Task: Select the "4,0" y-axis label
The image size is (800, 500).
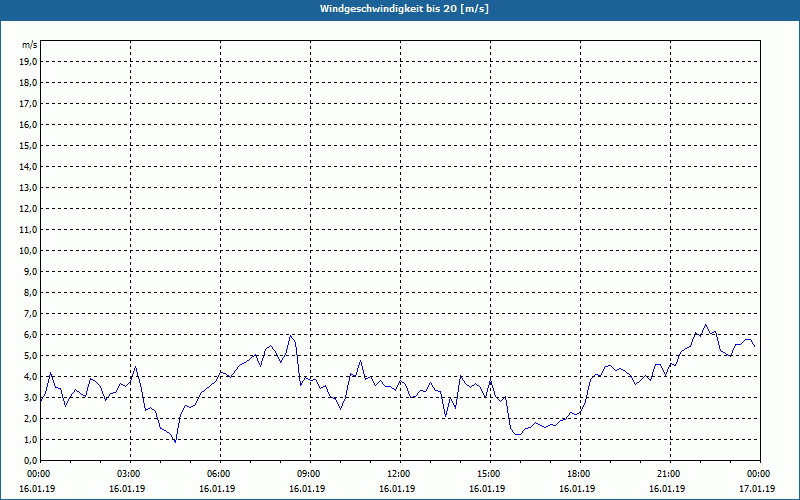Action: pos(30,377)
